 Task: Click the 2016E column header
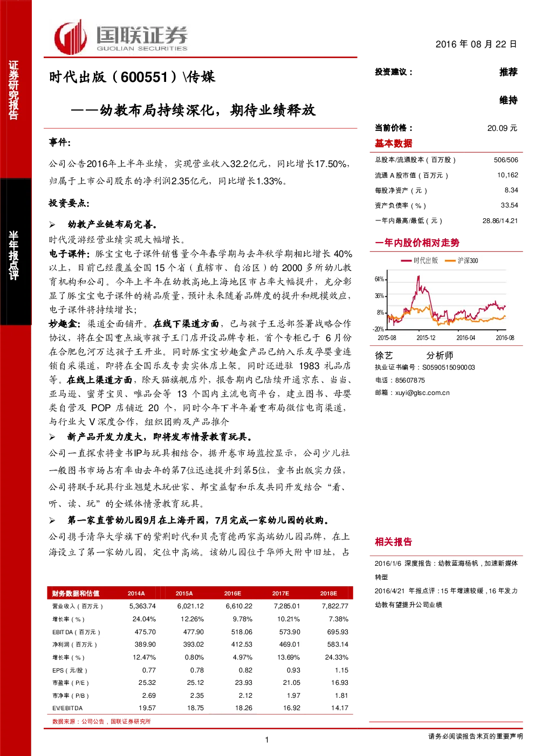coord(232,593)
